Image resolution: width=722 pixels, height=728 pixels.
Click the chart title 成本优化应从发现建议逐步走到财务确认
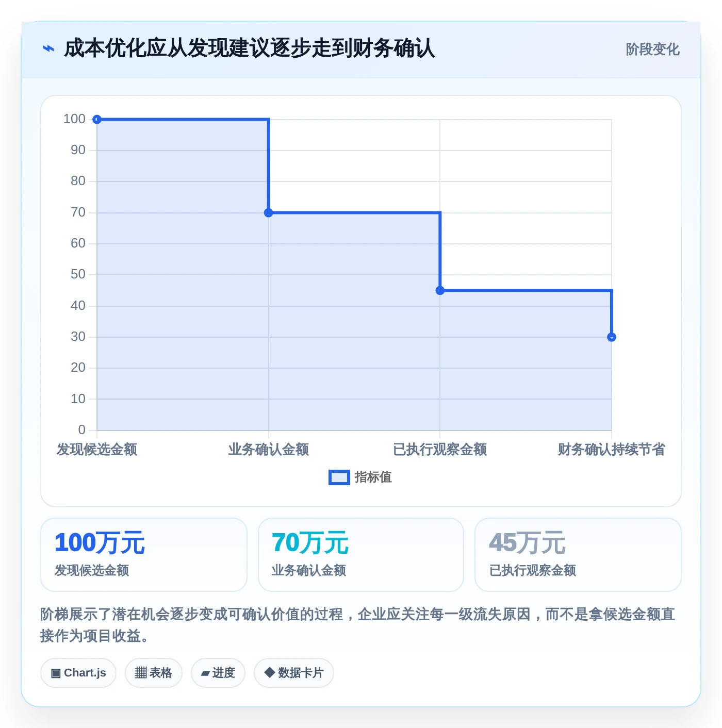pyautogui.click(x=250, y=49)
